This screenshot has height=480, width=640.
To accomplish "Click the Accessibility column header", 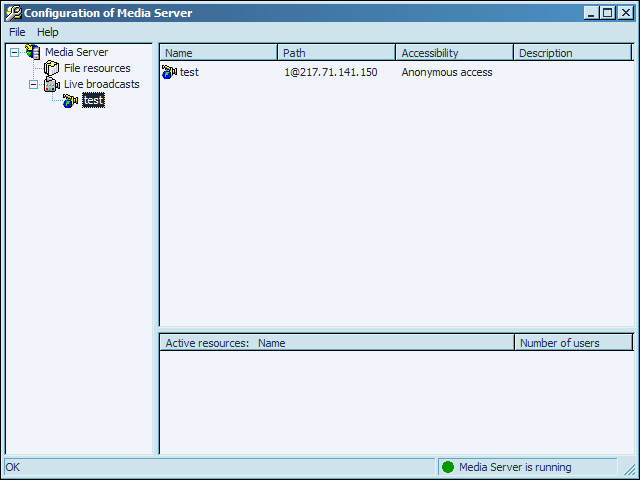I will 454,53.
